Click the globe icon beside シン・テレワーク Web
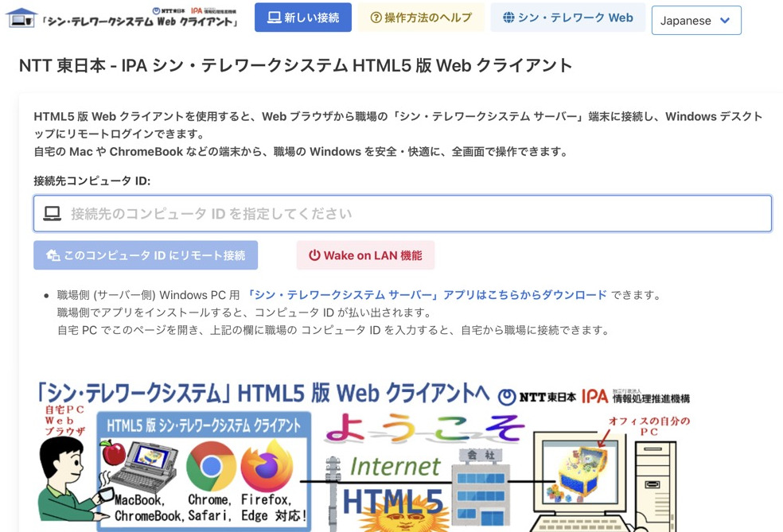This screenshot has width=783, height=532. (508, 17)
